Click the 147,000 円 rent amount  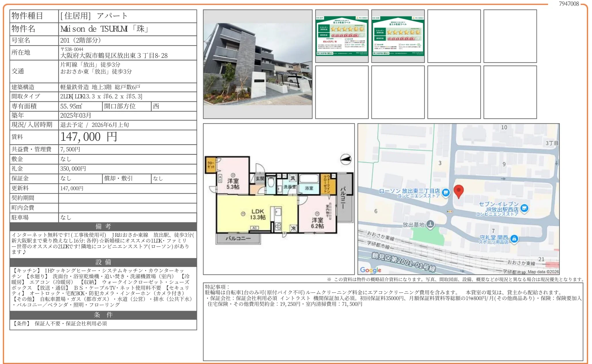(x=89, y=137)
